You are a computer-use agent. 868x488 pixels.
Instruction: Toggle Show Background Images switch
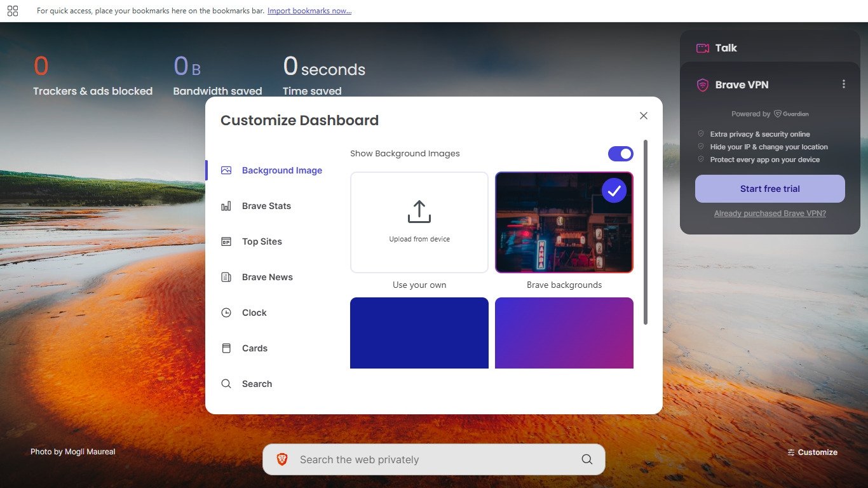[621, 154]
